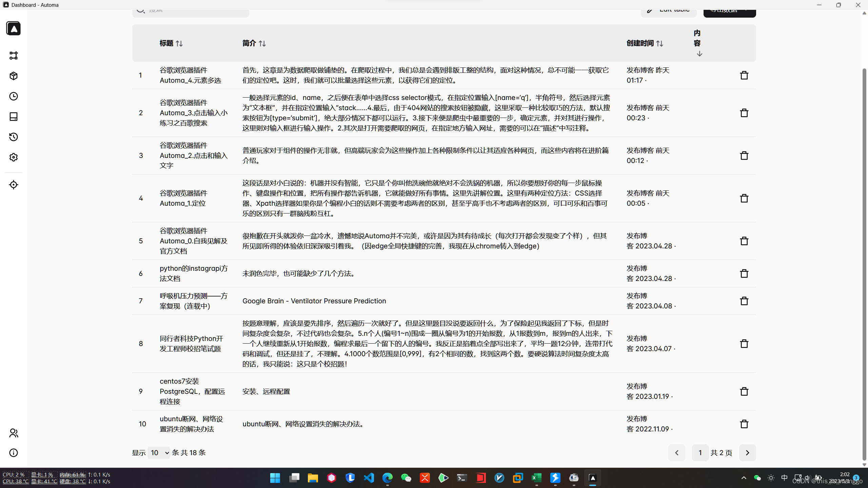Open the Workflows icon in sidebar
Viewport: 868px width, 488px height.
(14, 56)
